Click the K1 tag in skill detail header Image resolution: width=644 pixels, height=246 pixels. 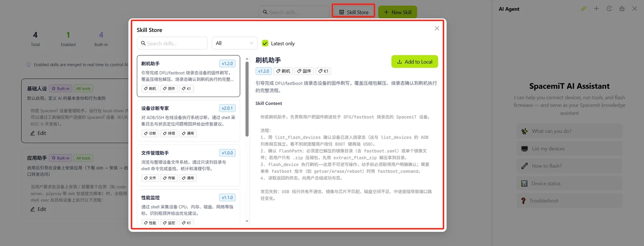click(323, 71)
